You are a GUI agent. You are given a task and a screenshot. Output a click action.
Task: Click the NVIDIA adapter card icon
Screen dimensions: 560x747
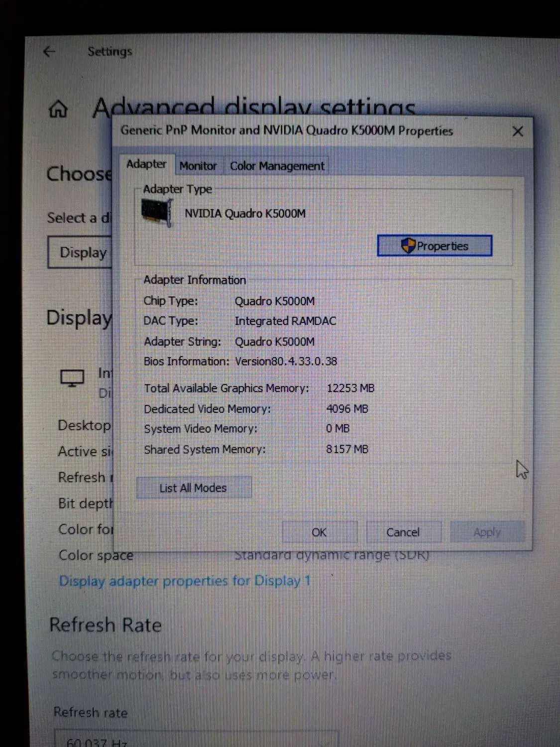coord(157,212)
